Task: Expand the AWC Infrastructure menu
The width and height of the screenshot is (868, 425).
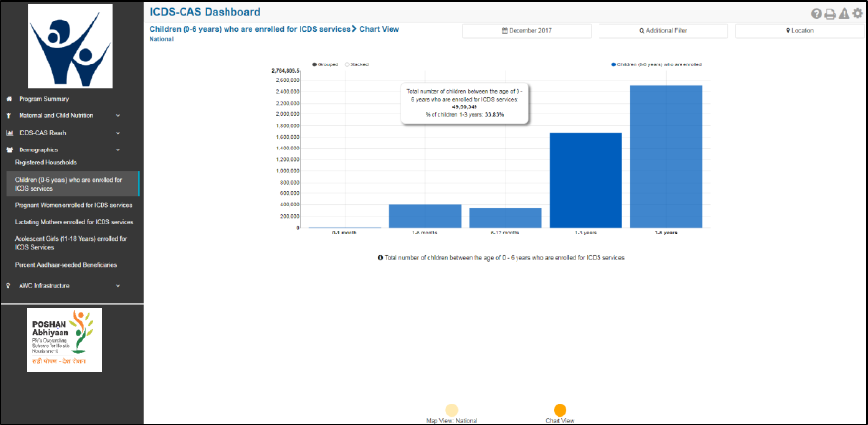Action: pyautogui.click(x=118, y=286)
